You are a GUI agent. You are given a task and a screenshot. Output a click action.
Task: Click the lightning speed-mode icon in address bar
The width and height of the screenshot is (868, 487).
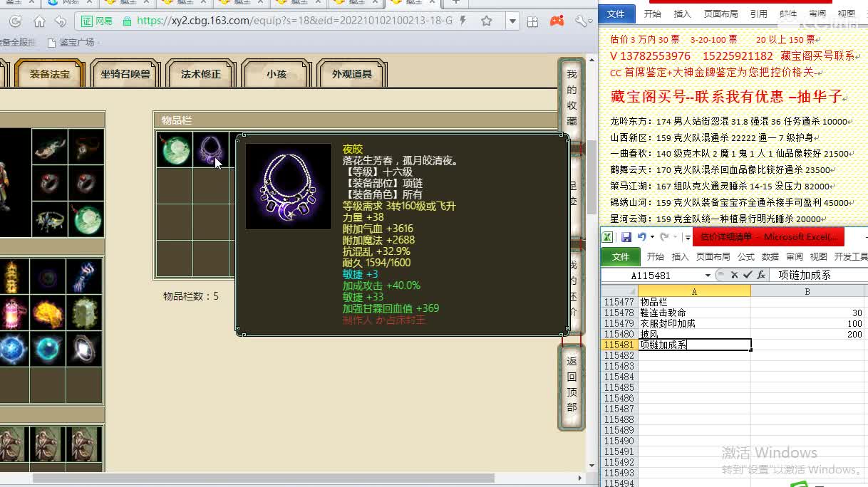(463, 21)
